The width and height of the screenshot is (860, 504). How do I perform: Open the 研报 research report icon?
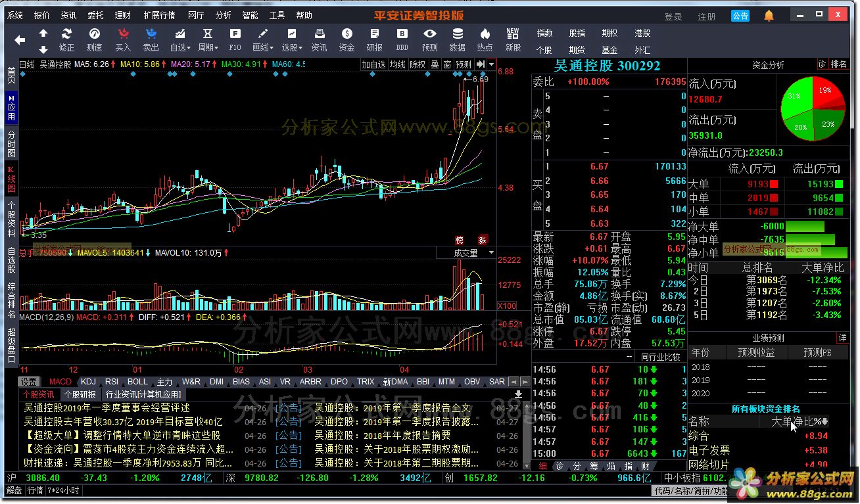coord(374,39)
